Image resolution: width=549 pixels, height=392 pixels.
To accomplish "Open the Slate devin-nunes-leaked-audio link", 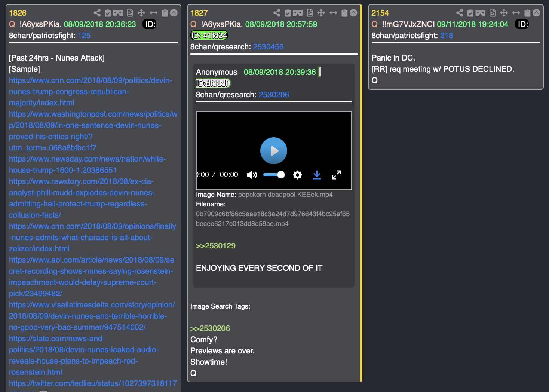I will pos(84,355).
